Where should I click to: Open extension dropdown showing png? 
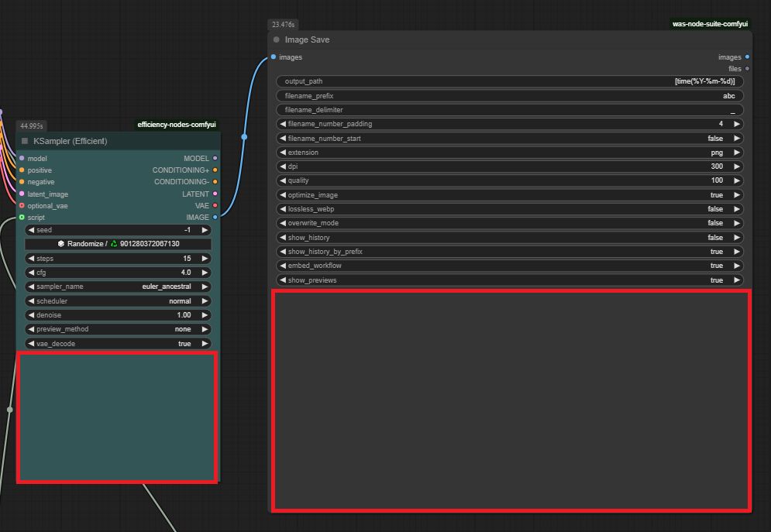point(510,153)
